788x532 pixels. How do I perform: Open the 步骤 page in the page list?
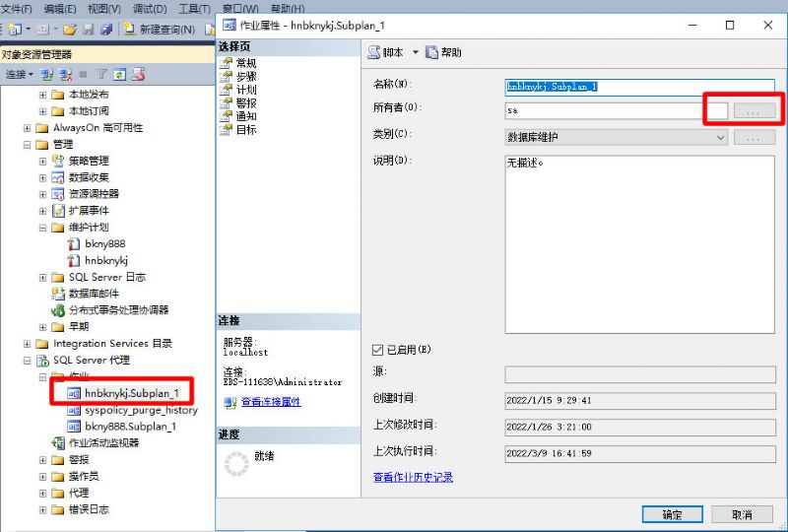click(x=246, y=76)
